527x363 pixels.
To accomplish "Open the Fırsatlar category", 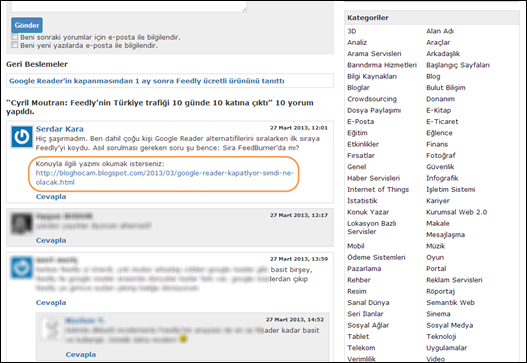I will (361, 156).
